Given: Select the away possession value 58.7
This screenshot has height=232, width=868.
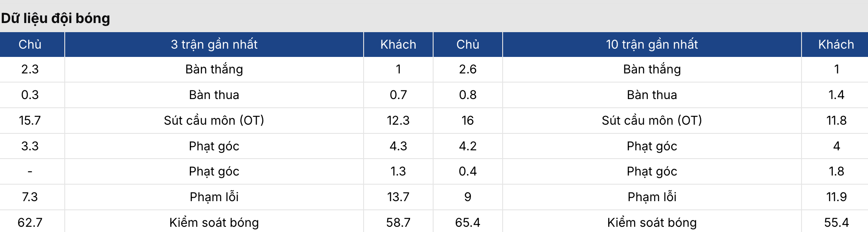Looking at the screenshot, I should coord(398,222).
